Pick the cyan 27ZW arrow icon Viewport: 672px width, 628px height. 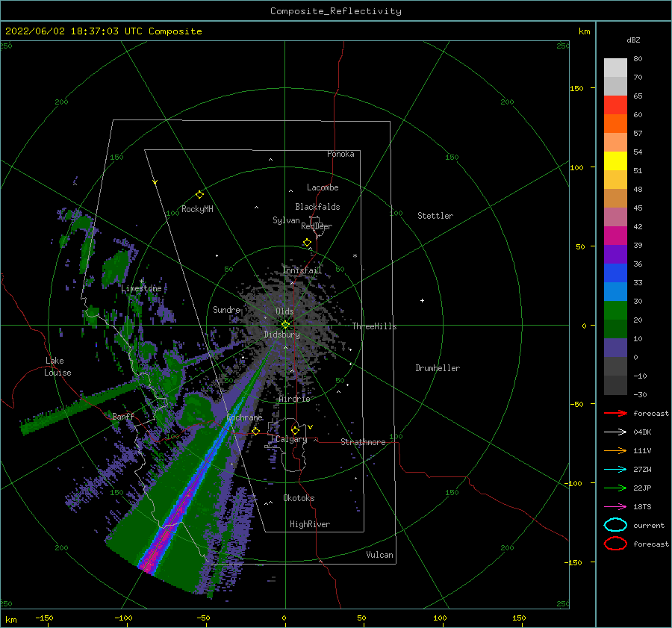tap(615, 470)
